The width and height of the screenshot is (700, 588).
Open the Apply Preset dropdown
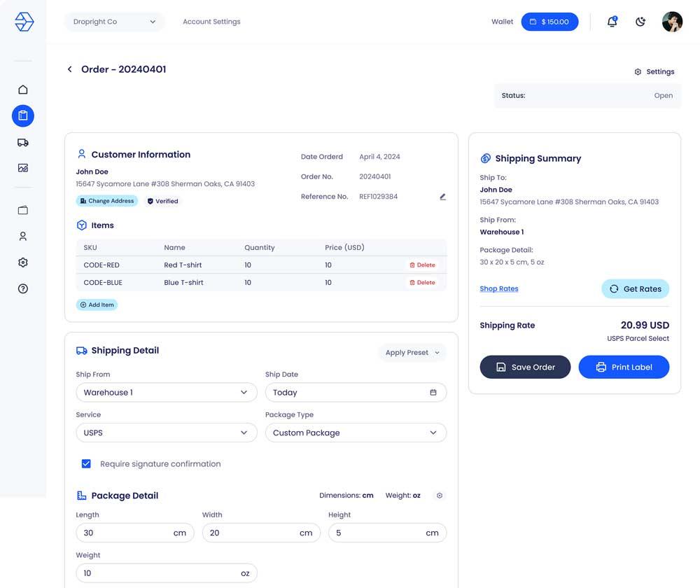pyautogui.click(x=412, y=353)
